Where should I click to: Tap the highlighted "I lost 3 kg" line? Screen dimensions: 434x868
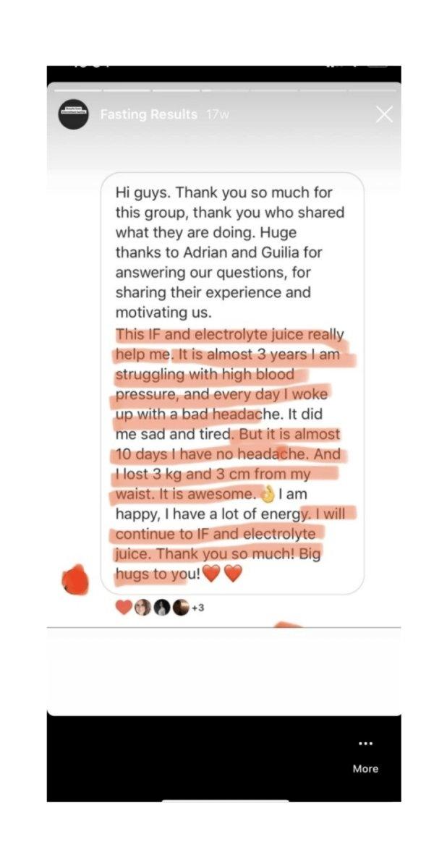click(x=210, y=475)
